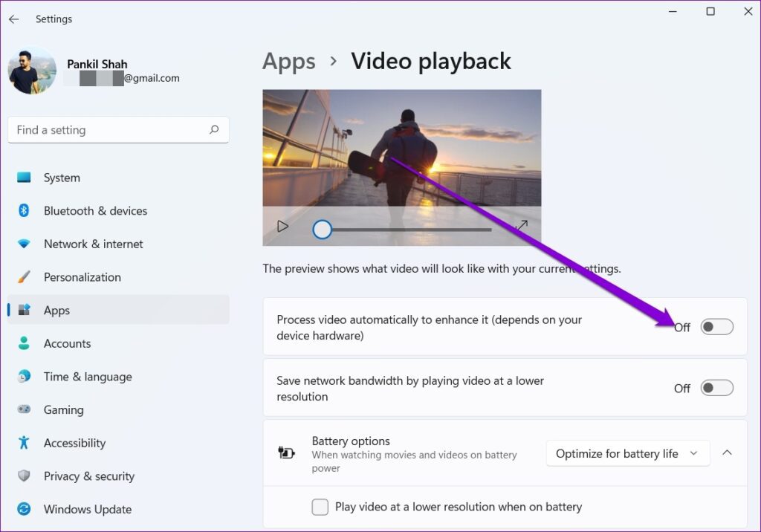The height and width of the screenshot is (532, 761).
Task: Go back using the arrow button
Action: pyautogui.click(x=15, y=19)
